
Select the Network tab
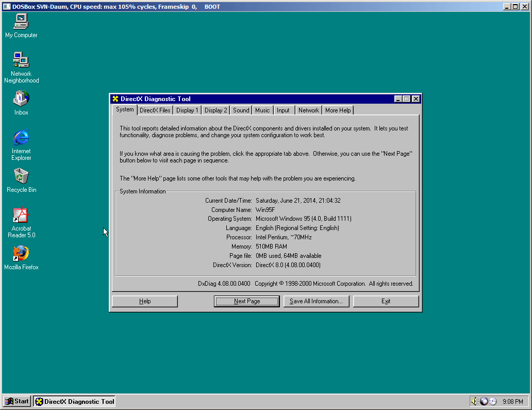coord(309,110)
